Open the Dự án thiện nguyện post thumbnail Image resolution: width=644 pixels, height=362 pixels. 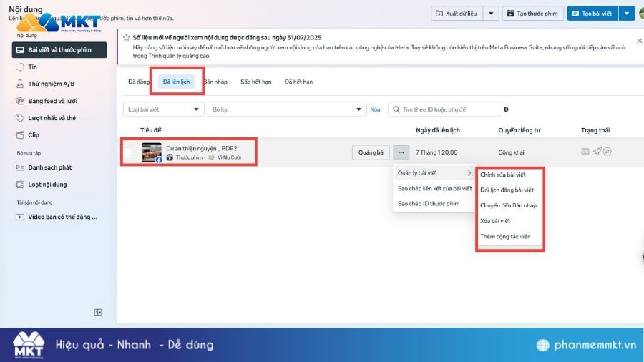pos(152,152)
